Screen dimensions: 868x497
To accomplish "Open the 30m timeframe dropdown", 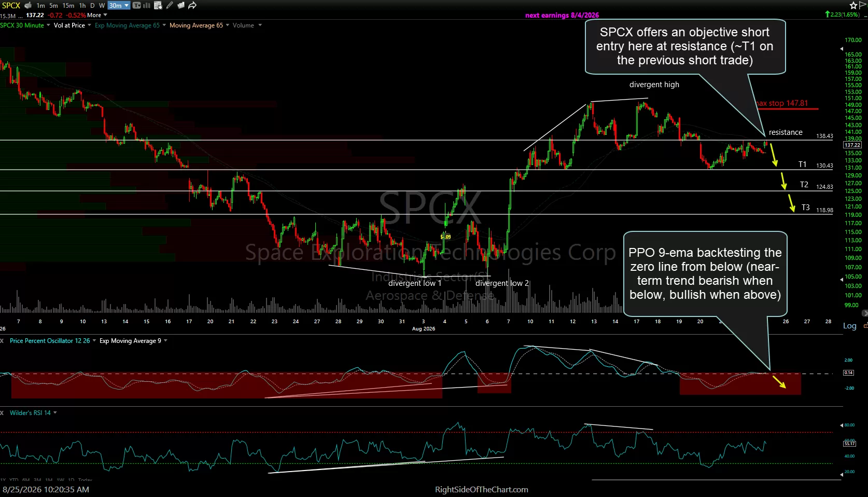I will pyautogui.click(x=119, y=6).
